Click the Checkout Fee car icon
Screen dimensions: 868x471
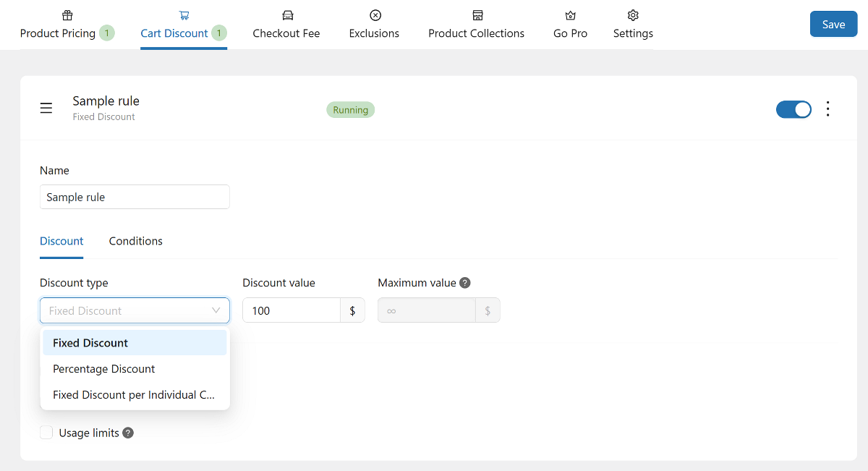pos(287,15)
